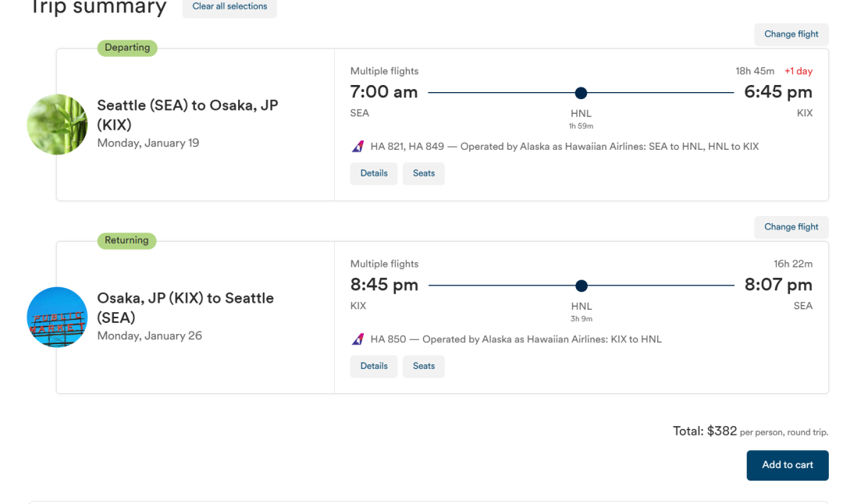Screen dimensions: 843x504
Task: Click the HNL stopover dot on departing flight
Action: pyautogui.click(x=581, y=93)
